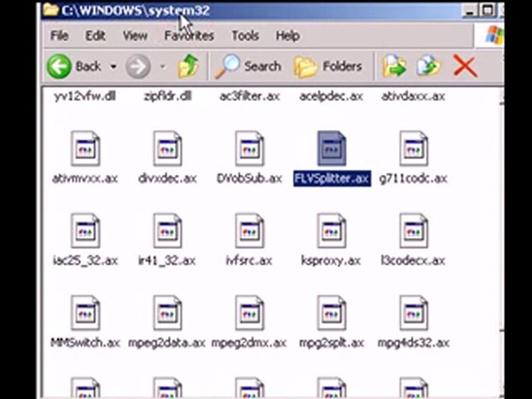Image resolution: width=532 pixels, height=399 pixels.
Task: Click the Copy To folder icon
Action: click(428, 66)
